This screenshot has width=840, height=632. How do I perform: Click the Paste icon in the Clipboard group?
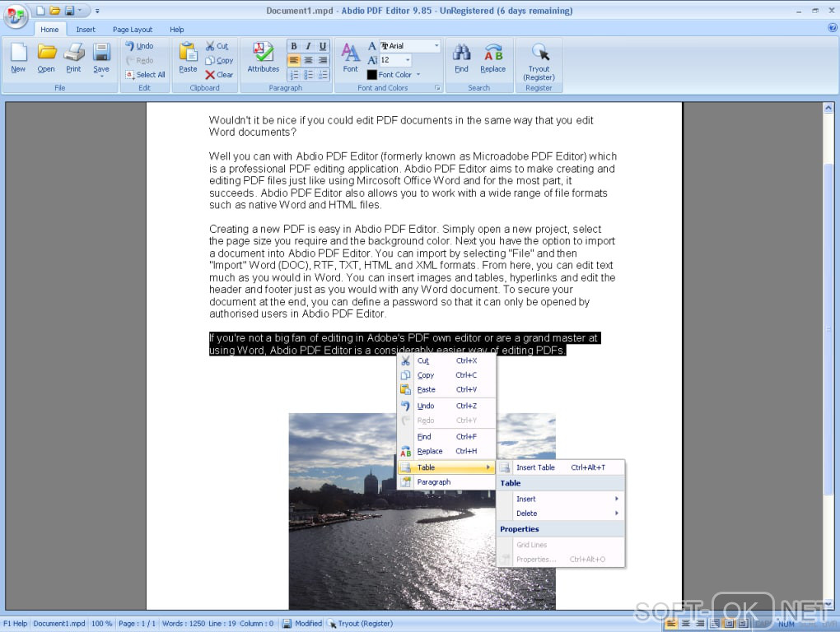pyautogui.click(x=188, y=58)
